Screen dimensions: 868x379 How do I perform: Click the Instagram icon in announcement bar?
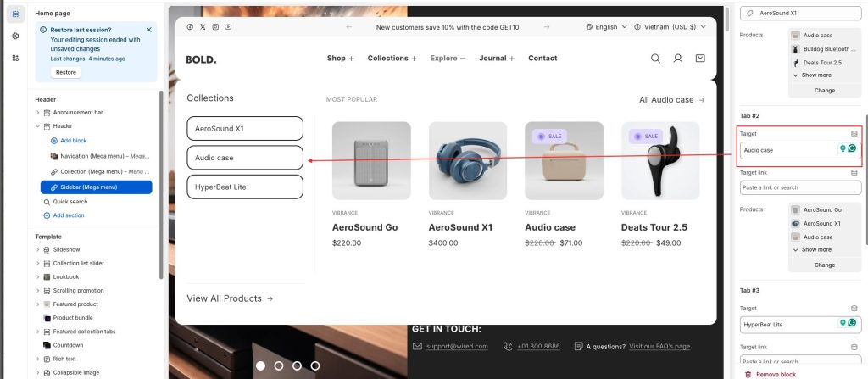tap(215, 27)
